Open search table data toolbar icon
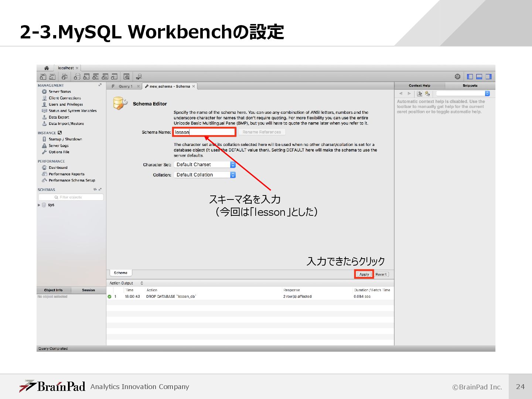This screenshot has height=399, width=532. (126, 76)
